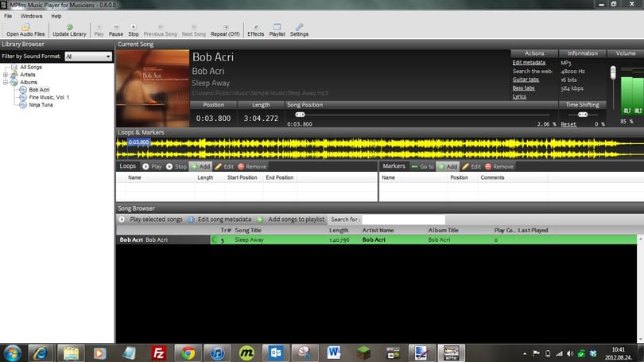This screenshot has width=644, height=362.
Task: Open the Playlist window
Action: pos(277,30)
